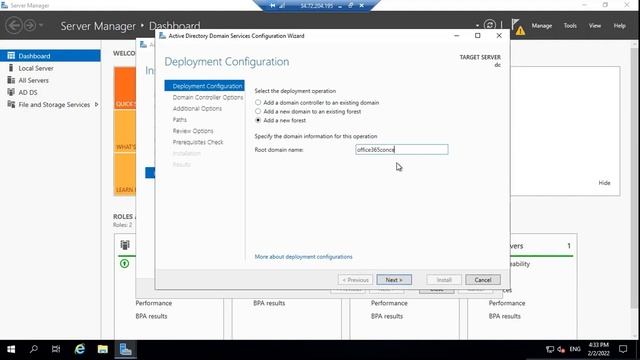Image resolution: width=640 pixels, height=360 pixels.
Task: Open the notifications flag with warning
Action: click(x=518, y=27)
